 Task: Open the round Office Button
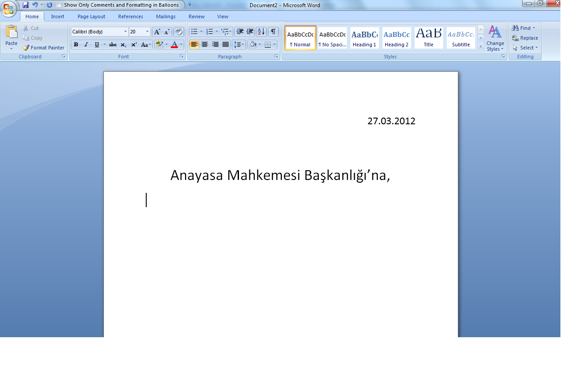(x=9, y=8)
